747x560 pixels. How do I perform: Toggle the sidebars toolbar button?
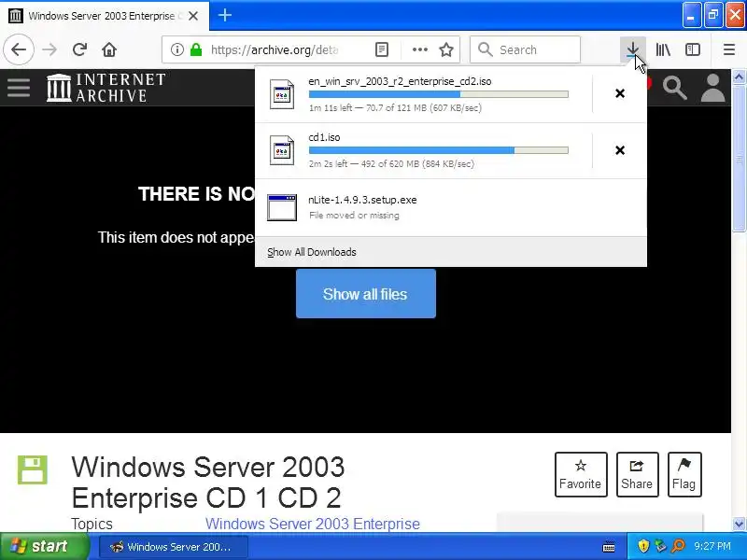tap(692, 49)
